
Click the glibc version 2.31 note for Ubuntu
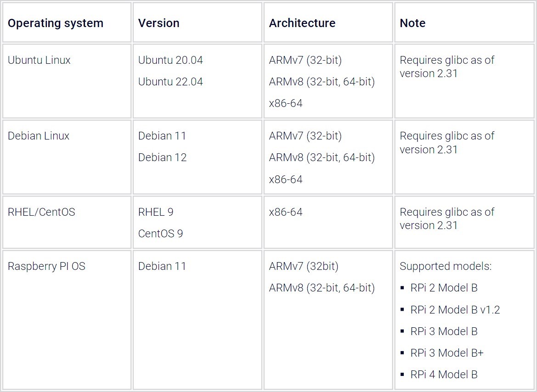click(x=447, y=67)
